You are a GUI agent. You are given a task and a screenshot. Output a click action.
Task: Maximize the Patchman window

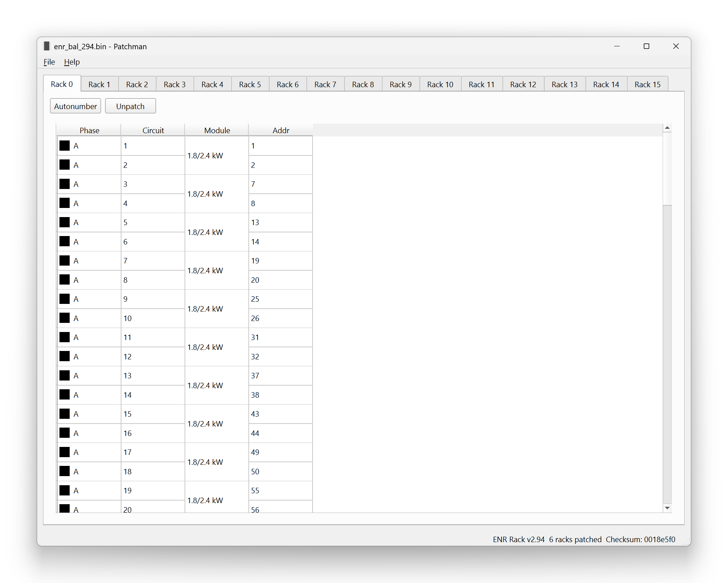[646, 46]
